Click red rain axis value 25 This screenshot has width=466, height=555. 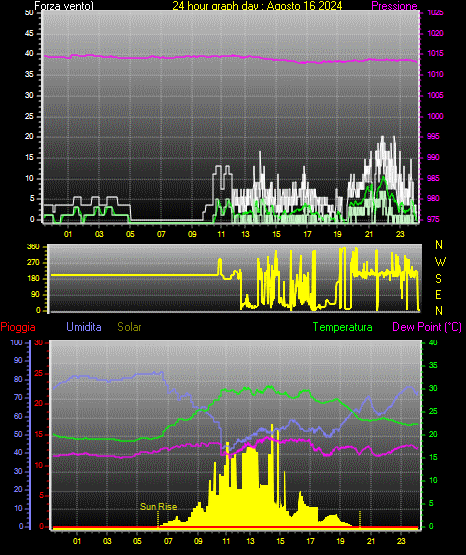point(39,373)
